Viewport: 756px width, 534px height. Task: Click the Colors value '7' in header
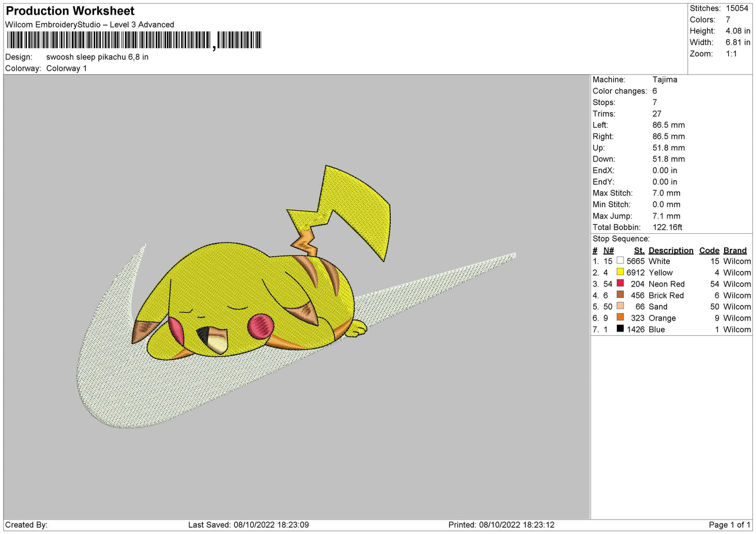(x=728, y=20)
